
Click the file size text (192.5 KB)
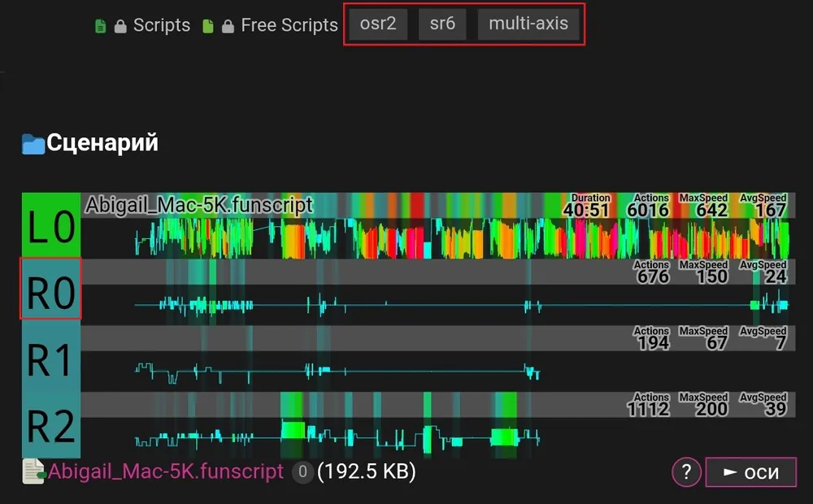pos(367,471)
